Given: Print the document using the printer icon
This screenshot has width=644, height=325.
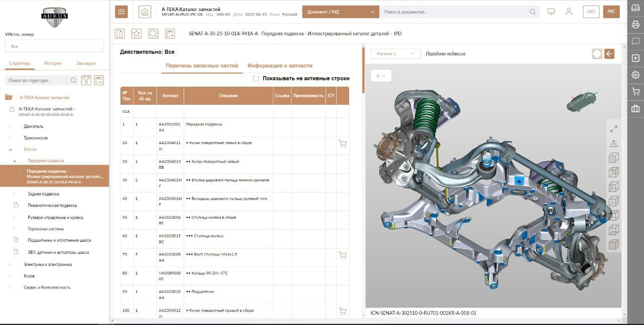Looking at the screenshot, I should click(x=635, y=24).
